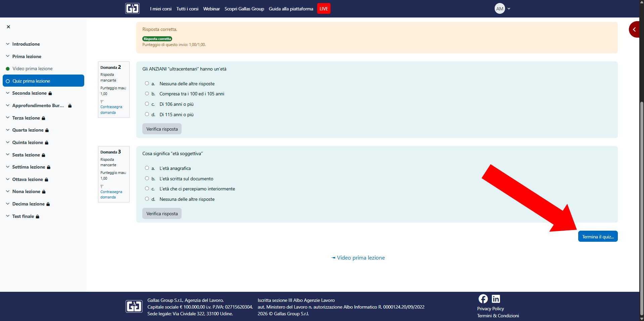Select answer 'Di 106 anni o più'
Screen dimensions: 644x321
[147, 104]
